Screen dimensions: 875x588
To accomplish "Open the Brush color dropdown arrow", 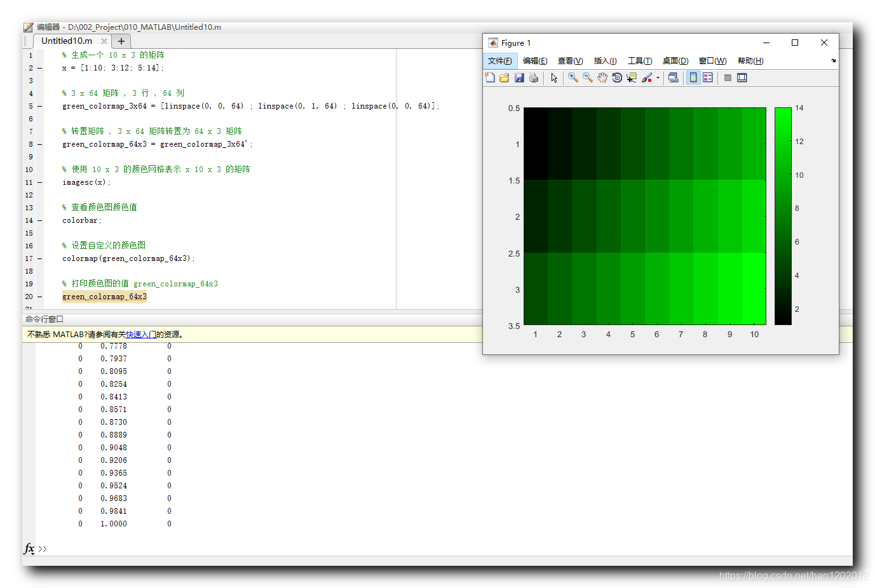I will [x=658, y=77].
